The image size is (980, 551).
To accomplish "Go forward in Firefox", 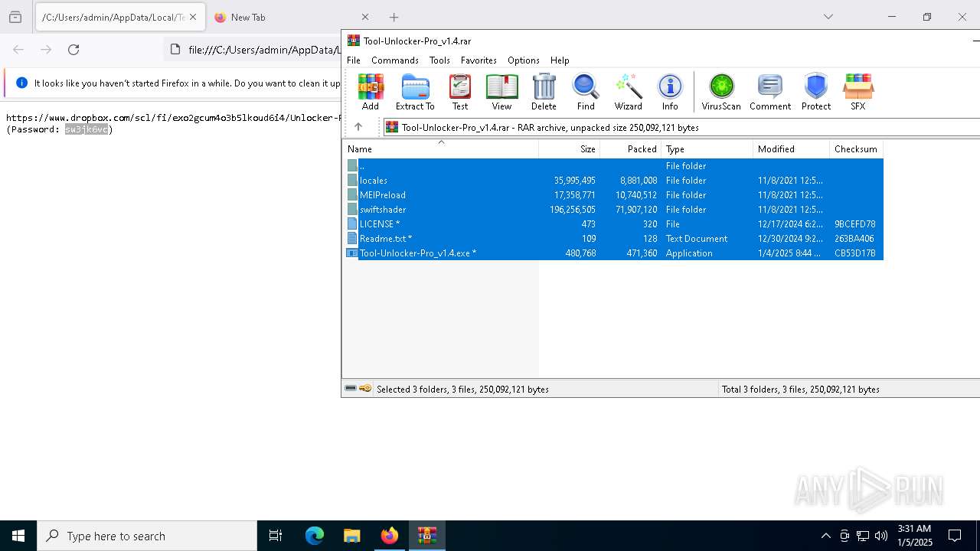I will point(46,50).
